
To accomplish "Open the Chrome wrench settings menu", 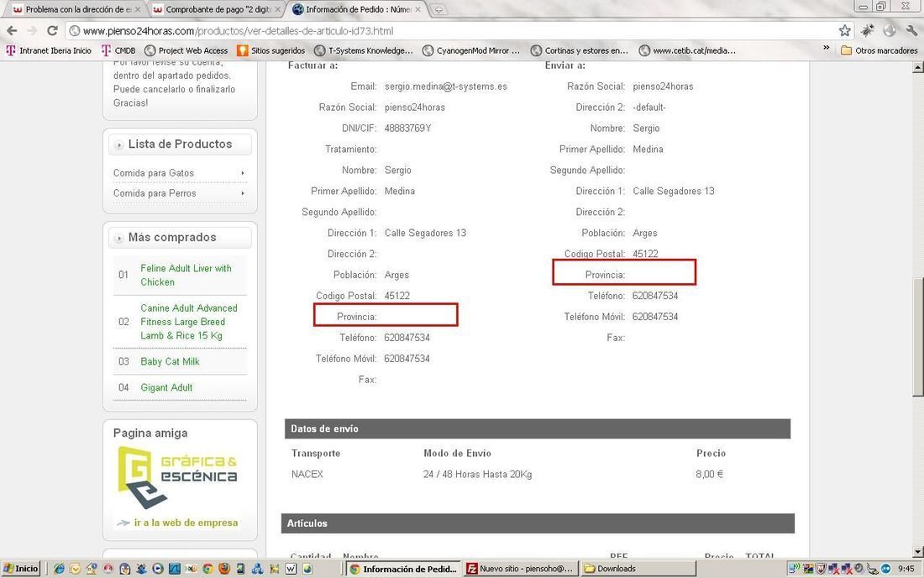I will [912, 30].
